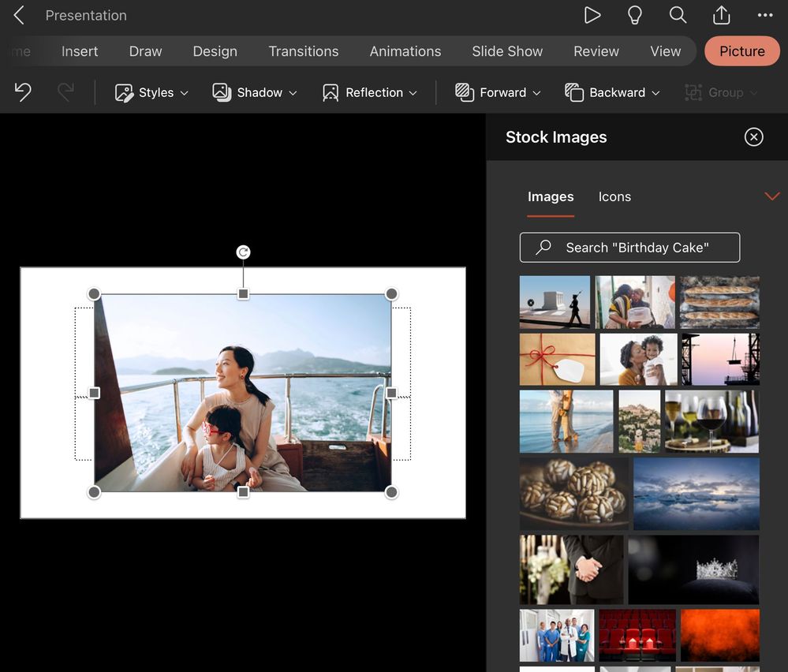Select the walnut cookies stock image

(574, 494)
